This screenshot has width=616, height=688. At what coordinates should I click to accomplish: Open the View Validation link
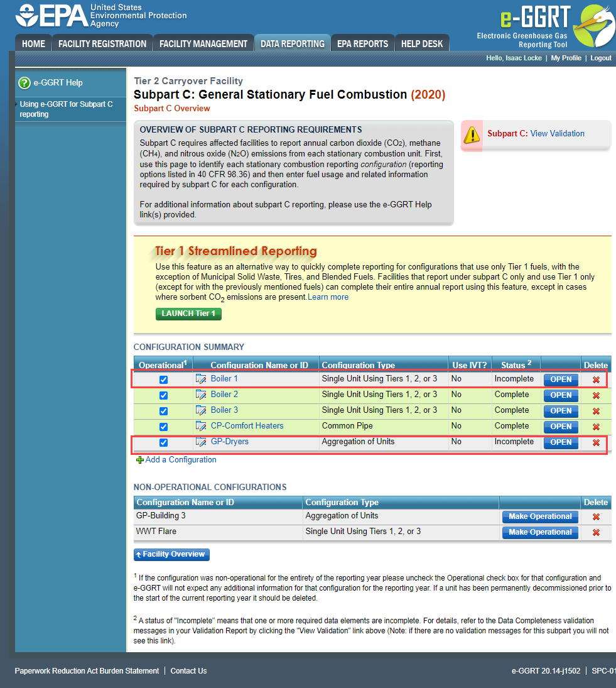coord(557,133)
